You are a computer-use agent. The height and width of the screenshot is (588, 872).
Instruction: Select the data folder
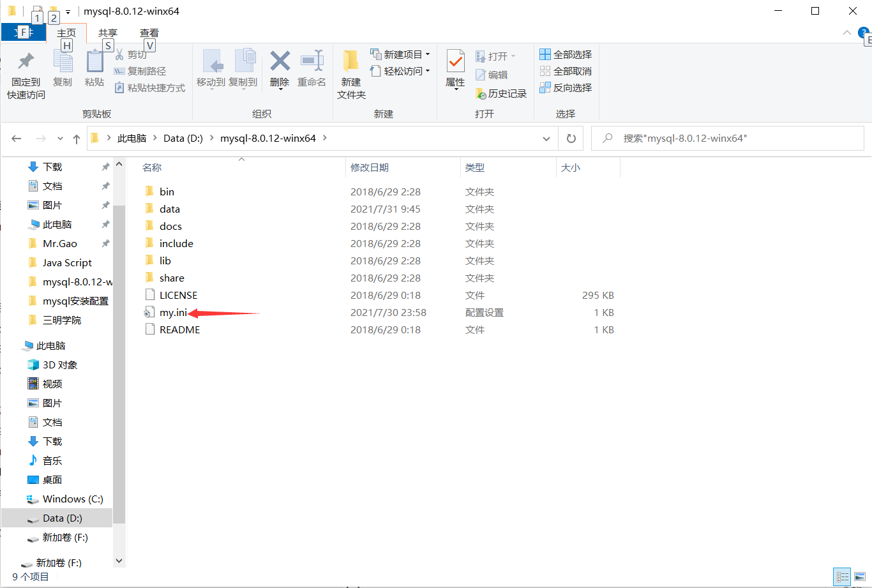[169, 209]
